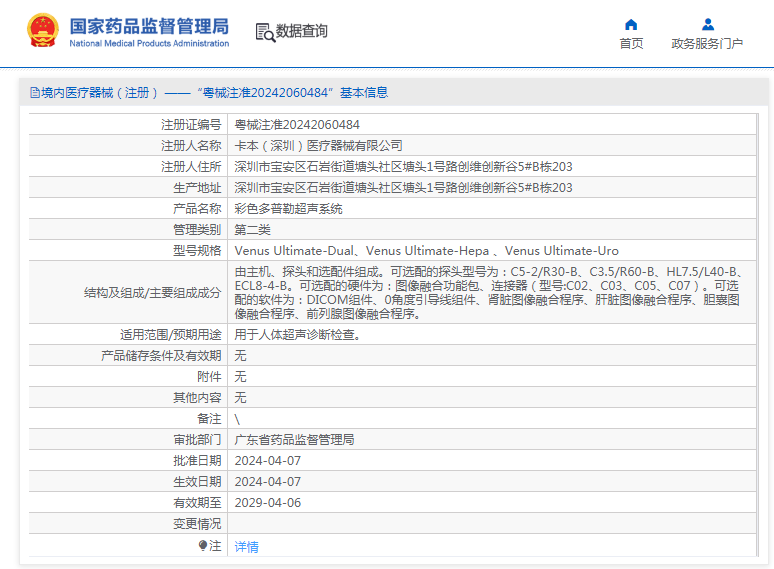The width and height of the screenshot is (774, 569).
Task: Click 批准日期 value 2024-04-07
Action: (268, 461)
